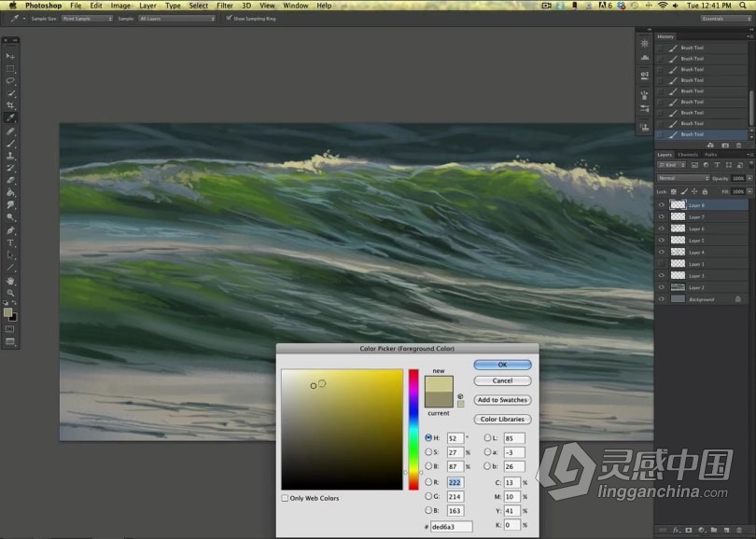Click Cancel in the Color Picker
The height and width of the screenshot is (539, 756).
(502, 380)
